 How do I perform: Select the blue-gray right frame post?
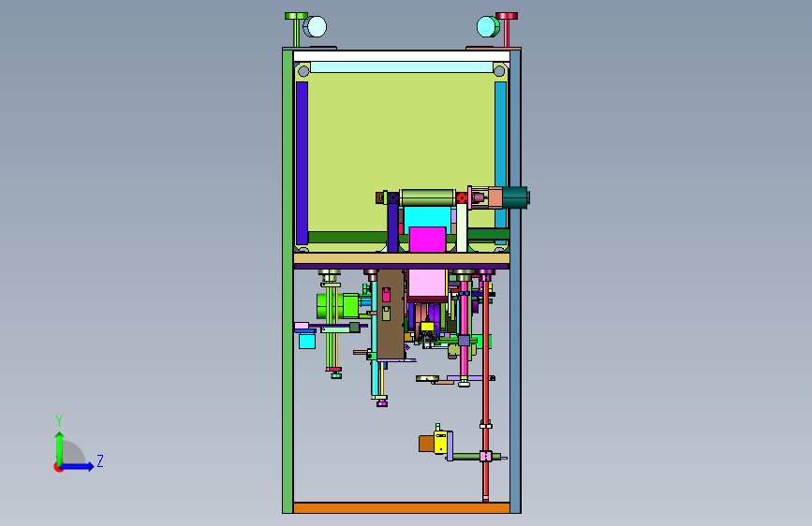(x=515, y=281)
